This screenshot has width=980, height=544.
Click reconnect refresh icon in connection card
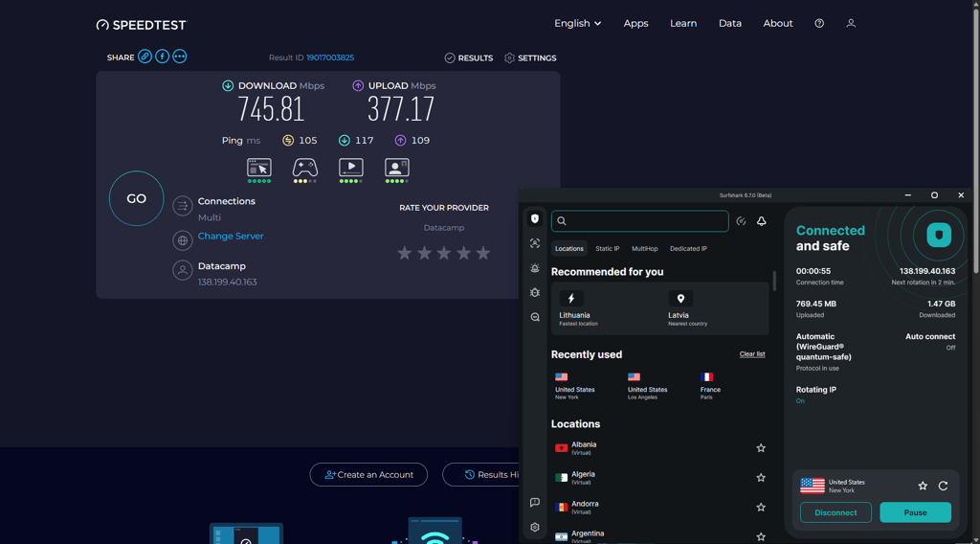943,486
